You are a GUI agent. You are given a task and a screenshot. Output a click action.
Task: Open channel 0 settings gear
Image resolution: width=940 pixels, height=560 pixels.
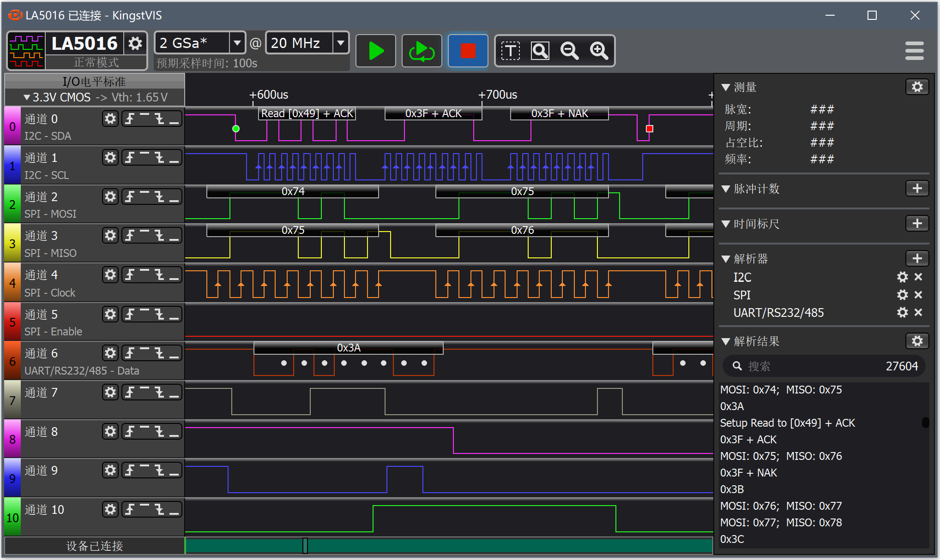[x=110, y=119]
